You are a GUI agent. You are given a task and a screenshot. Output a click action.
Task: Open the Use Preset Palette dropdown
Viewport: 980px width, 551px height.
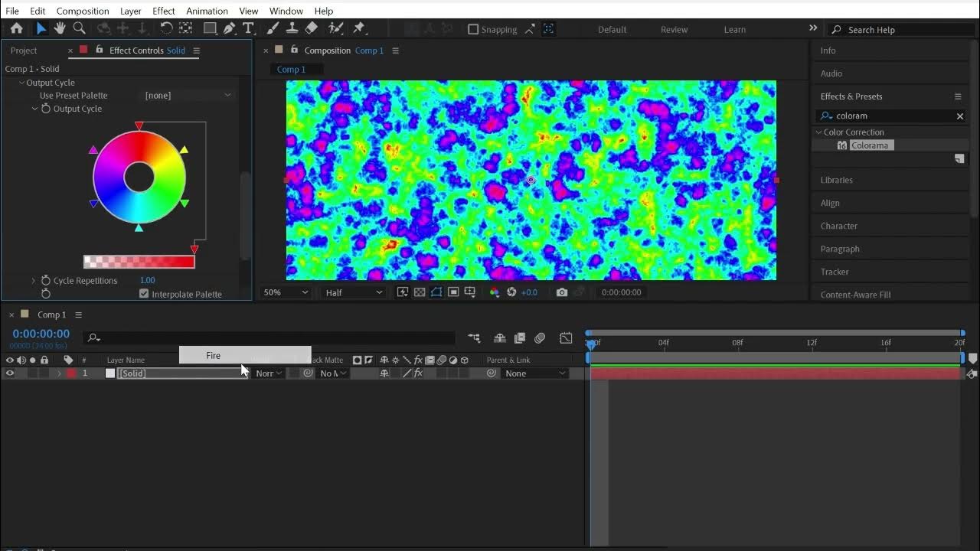tap(188, 96)
